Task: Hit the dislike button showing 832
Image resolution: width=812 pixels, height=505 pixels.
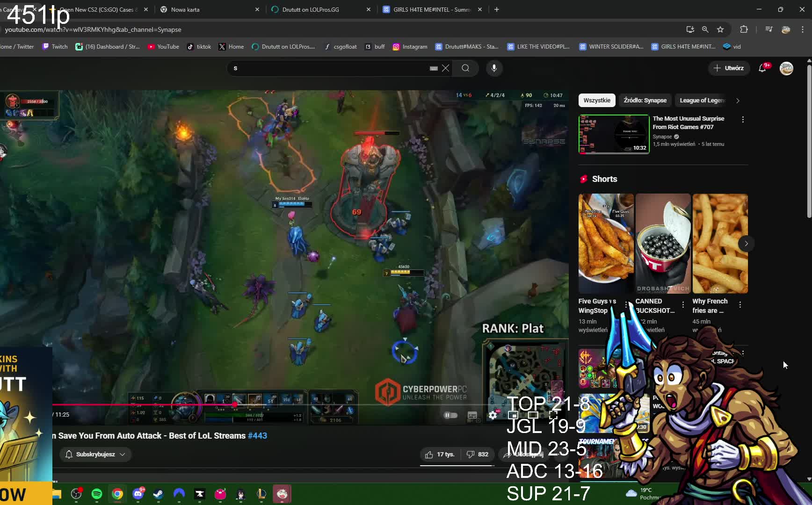Action: tap(477, 454)
